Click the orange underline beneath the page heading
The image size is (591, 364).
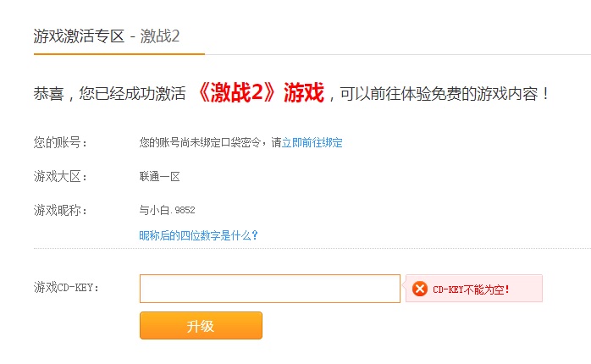coord(119,54)
